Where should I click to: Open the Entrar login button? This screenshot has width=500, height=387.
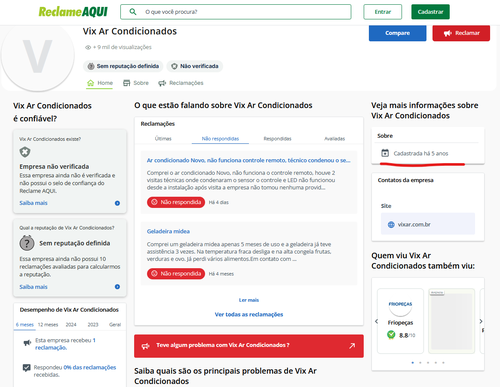coord(383,12)
